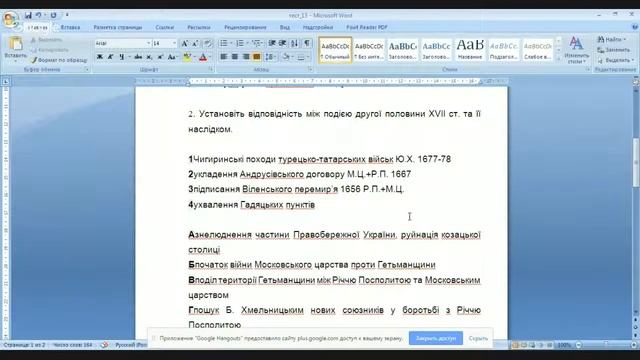The width and height of the screenshot is (640, 360).
Task: Increase font size with grow font icon
Action: [x=184, y=44]
